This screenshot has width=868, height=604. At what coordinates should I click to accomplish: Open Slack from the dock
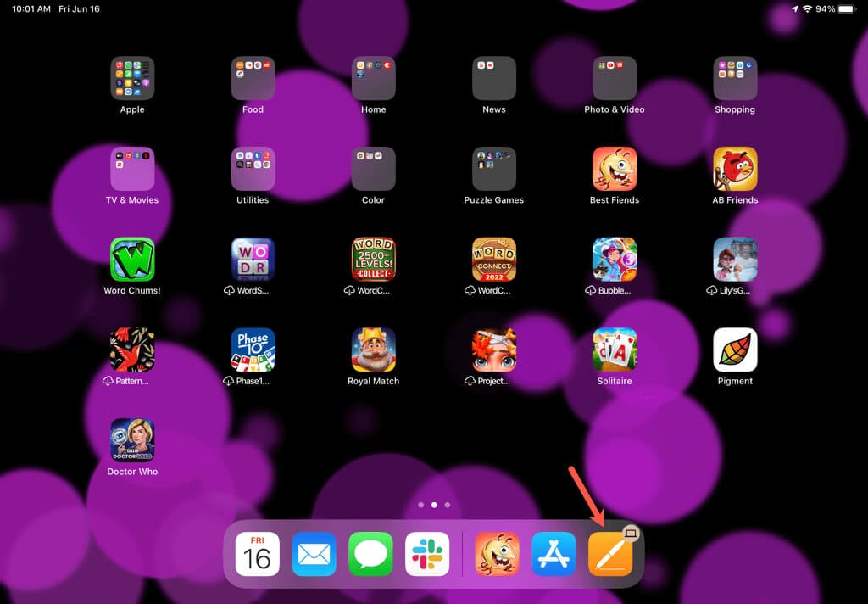tap(427, 554)
